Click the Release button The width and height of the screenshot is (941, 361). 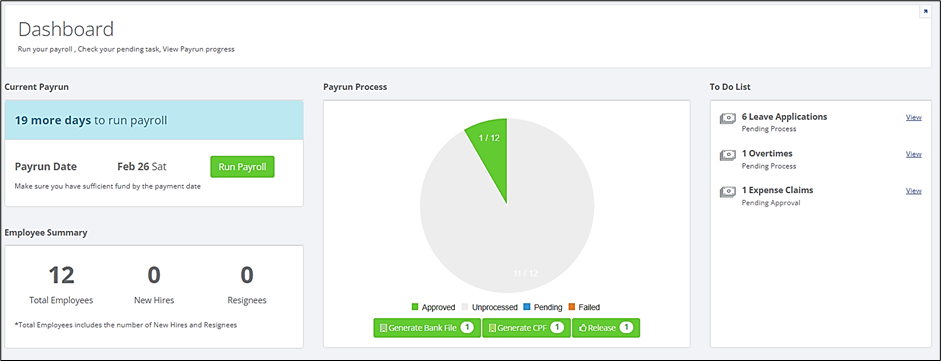[x=606, y=328]
